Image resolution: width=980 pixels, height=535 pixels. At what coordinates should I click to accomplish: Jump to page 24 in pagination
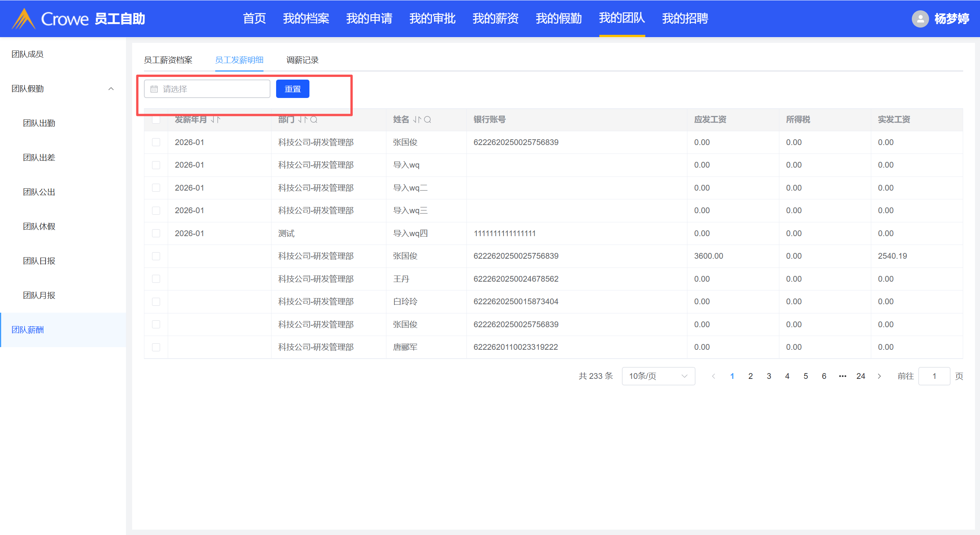pos(861,376)
